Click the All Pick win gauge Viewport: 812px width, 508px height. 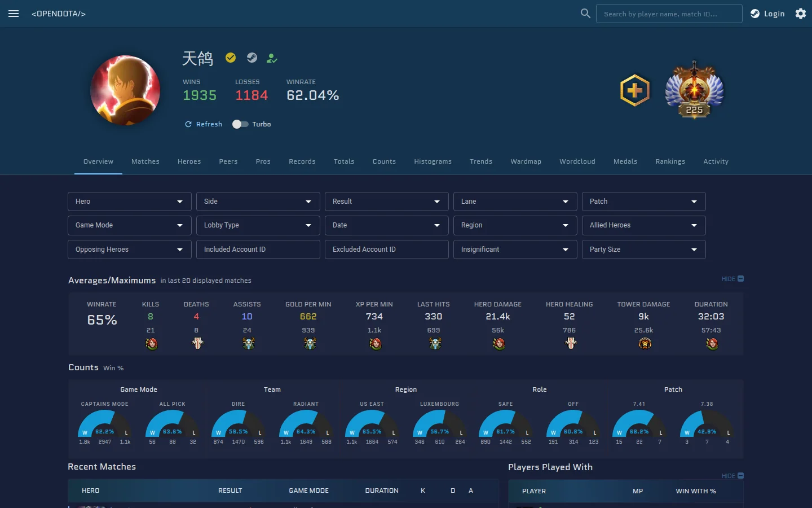[173, 423]
